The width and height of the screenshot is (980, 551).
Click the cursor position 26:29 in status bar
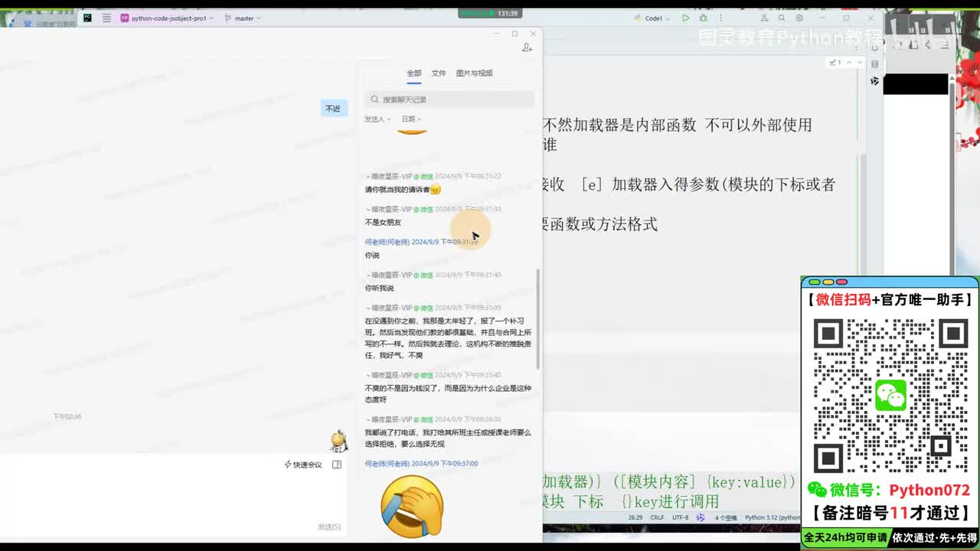(635, 518)
